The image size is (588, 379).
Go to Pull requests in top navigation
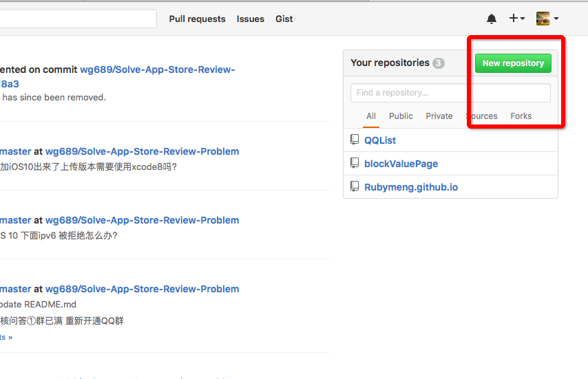click(x=197, y=19)
